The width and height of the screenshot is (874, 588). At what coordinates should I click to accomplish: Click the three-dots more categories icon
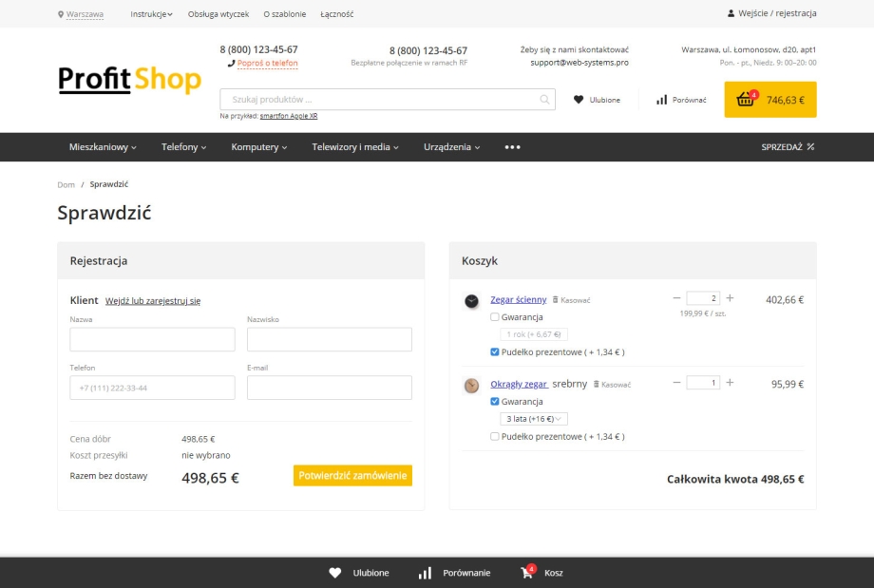click(512, 147)
